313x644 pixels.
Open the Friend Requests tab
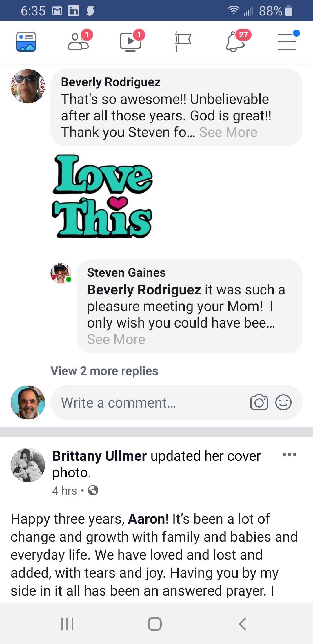(78, 42)
